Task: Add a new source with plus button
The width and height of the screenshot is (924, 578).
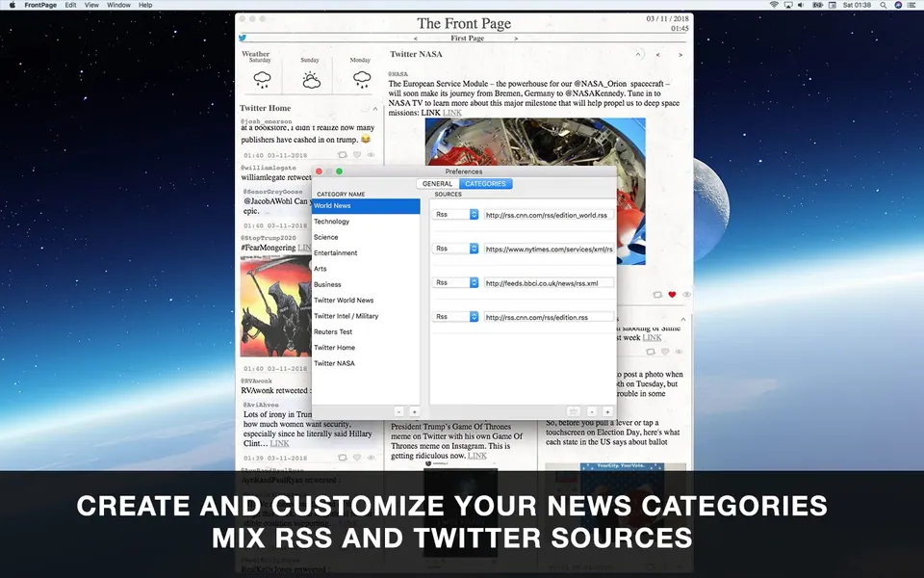Action: (x=607, y=411)
